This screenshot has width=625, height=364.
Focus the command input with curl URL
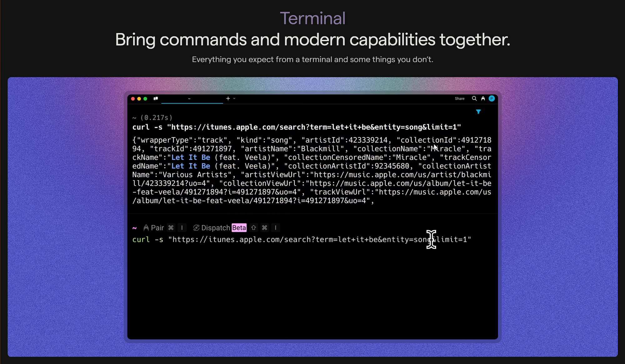302,239
